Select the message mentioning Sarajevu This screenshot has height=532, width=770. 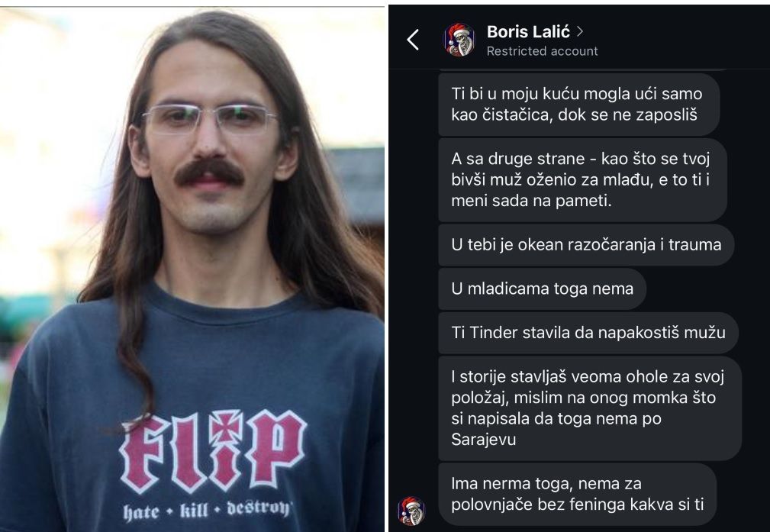pyautogui.click(x=590, y=408)
